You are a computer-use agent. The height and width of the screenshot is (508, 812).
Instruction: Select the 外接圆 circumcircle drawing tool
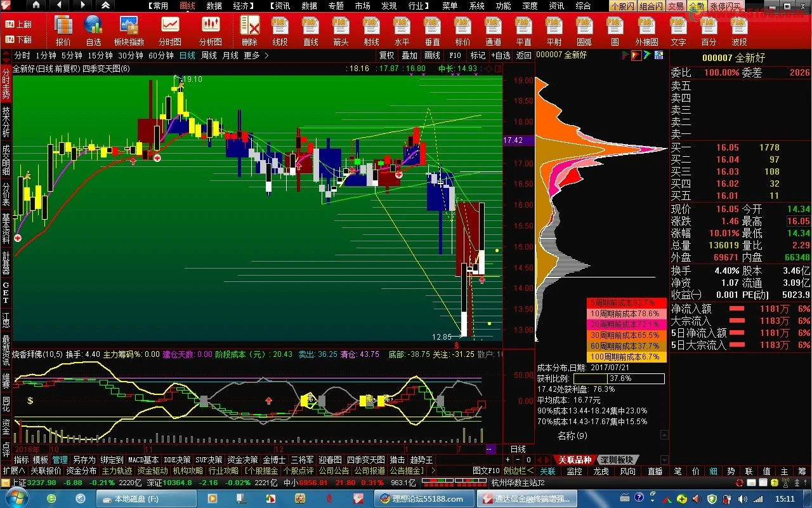coord(646,30)
